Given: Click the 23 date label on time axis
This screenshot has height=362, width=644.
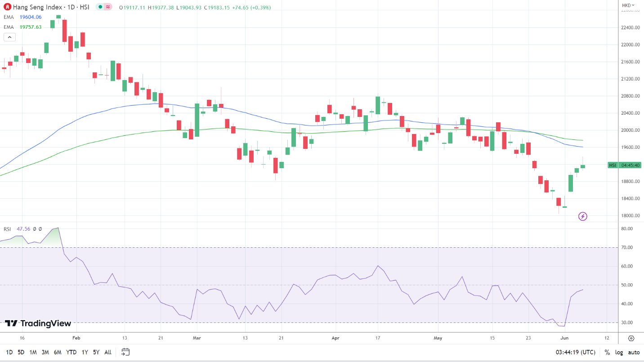Looking at the screenshot, I should point(528,338).
